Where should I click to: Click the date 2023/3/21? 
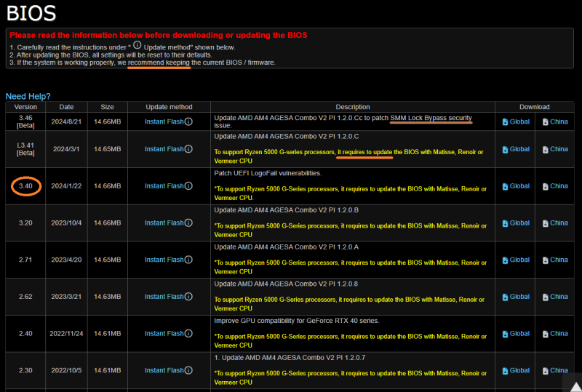coord(66,297)
